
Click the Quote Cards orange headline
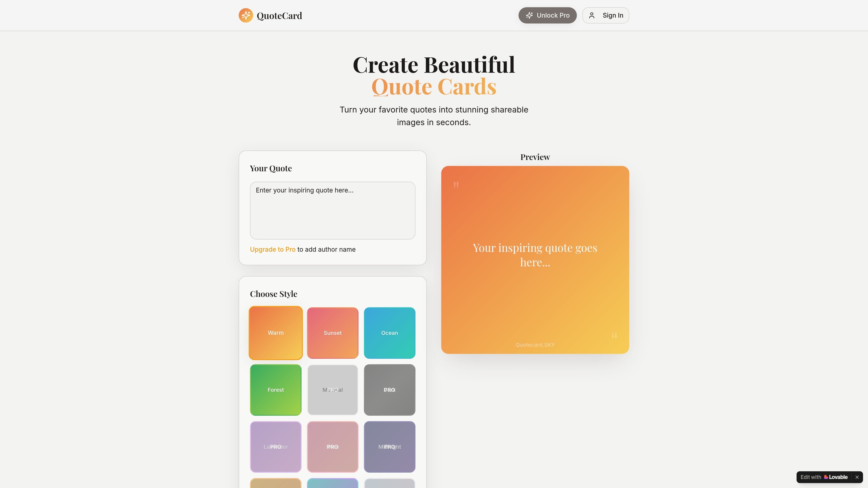434,87
